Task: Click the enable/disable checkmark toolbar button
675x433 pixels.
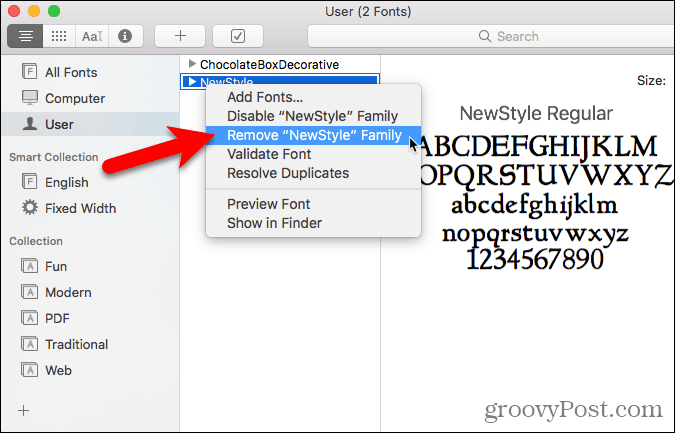Action: pyautogui.click(x=238, y=36)
